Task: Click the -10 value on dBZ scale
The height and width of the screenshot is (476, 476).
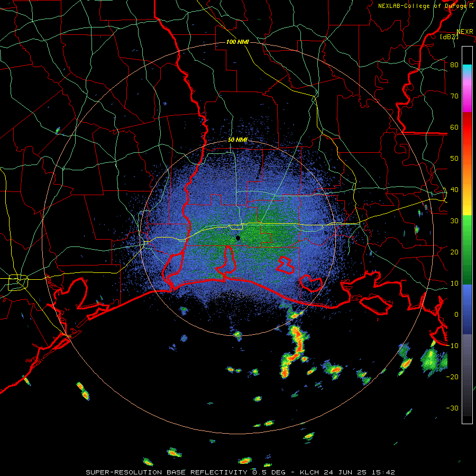Action: pos(452,346)
